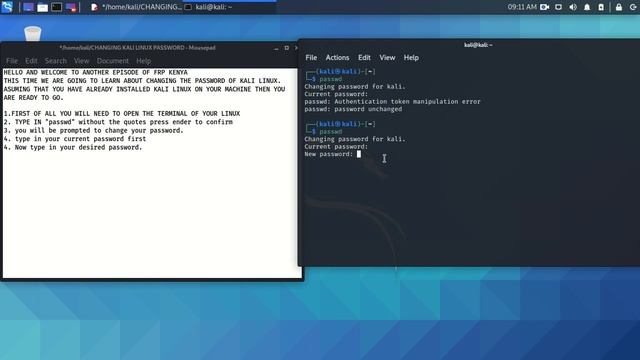Click the Mousepad title bar
This screenshot has width=640, height=360.
(138, 48)
